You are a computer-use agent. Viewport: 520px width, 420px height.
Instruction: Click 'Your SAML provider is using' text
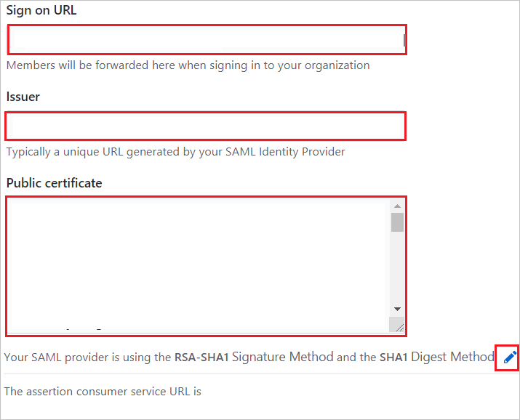point(87,358)
